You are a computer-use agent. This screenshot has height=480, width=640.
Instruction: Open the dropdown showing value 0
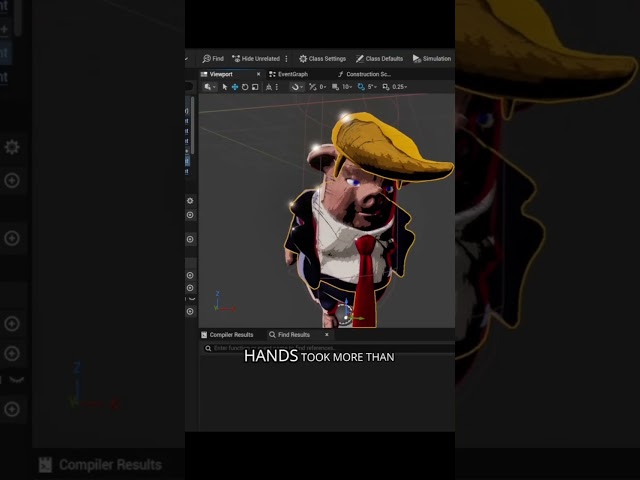tap(323, 87)
